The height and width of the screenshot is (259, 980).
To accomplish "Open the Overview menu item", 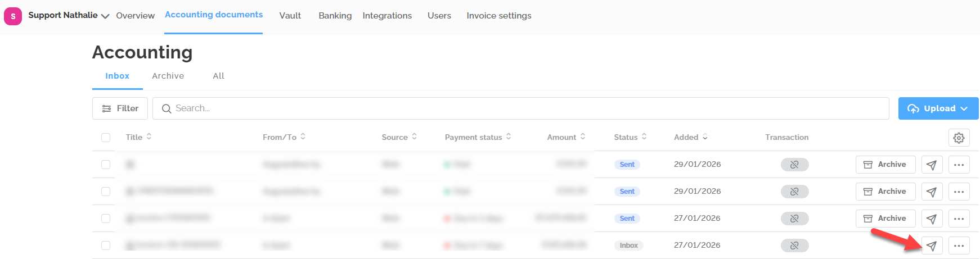I will pyautogui.click(x=135, y=16).
